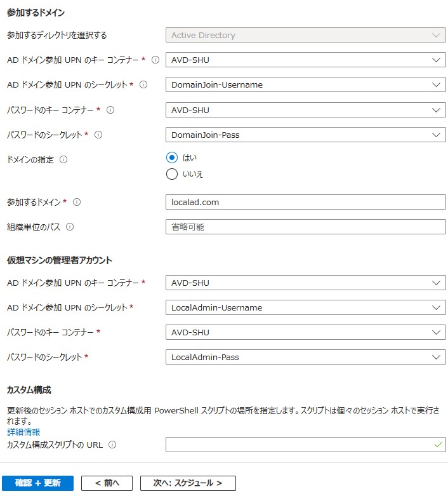Image resolution: width=448 pixels, height=496 pixels.
Task: Click info icon next to カスタム構成スクリプトの URL
Action: click(x=112, y=445)
